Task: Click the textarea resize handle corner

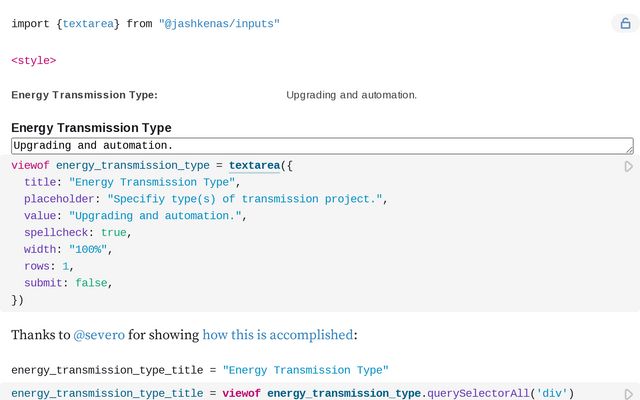Action: pos(629,149)
